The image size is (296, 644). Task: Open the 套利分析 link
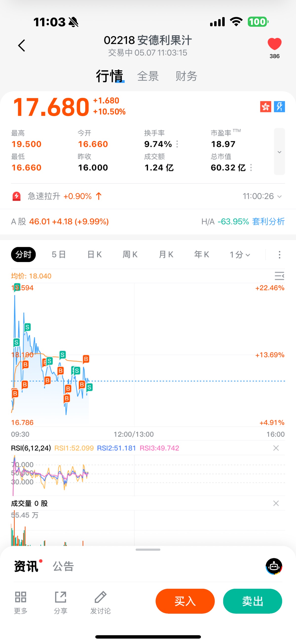coord(268,221)
